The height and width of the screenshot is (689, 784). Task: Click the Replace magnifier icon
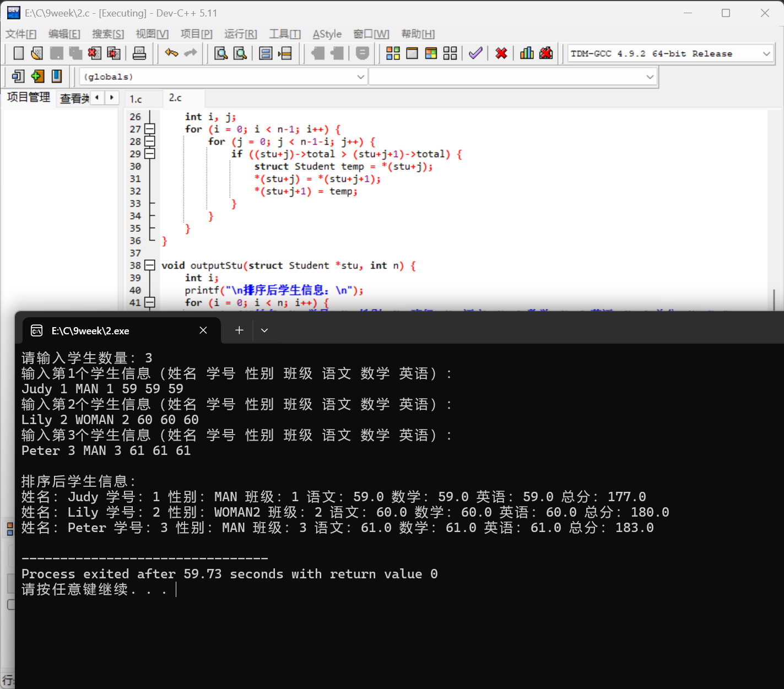pyautogui.click(x=240, y=53)
